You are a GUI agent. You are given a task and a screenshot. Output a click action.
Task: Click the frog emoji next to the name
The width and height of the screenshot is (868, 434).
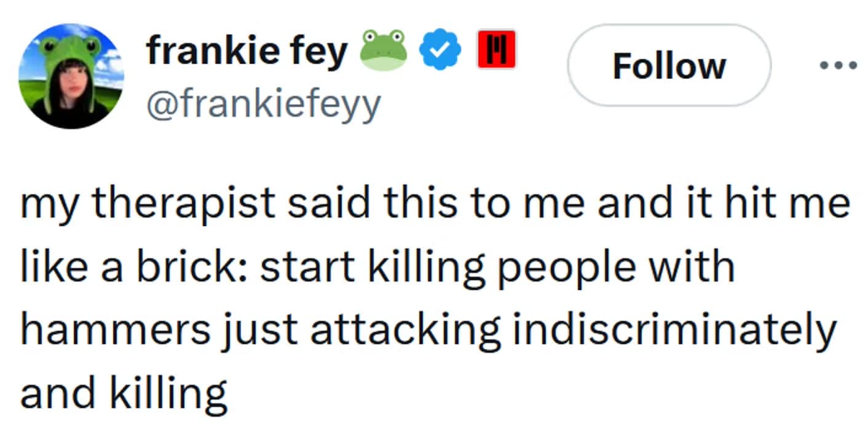[383, 50]
